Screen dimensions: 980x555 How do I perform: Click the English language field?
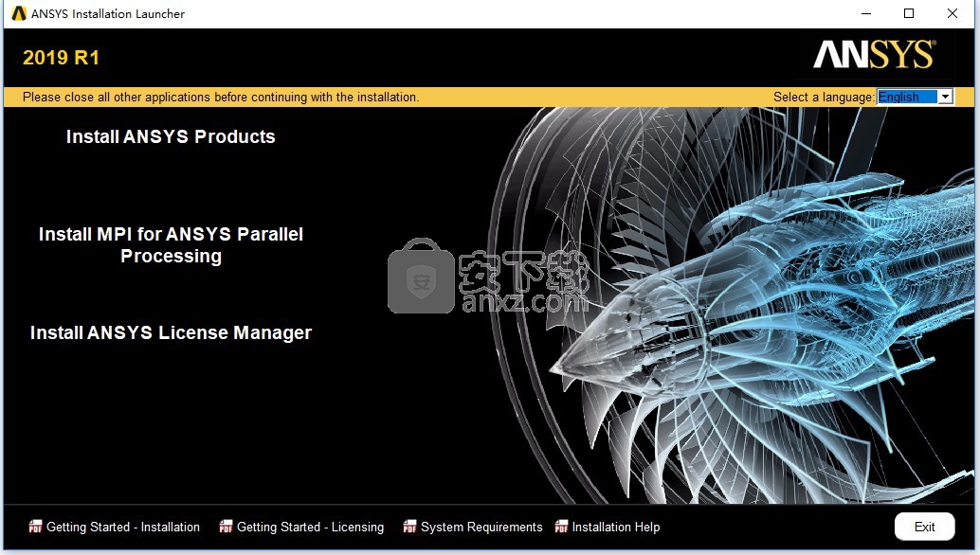pyautogui.click(x=907, y=97)
